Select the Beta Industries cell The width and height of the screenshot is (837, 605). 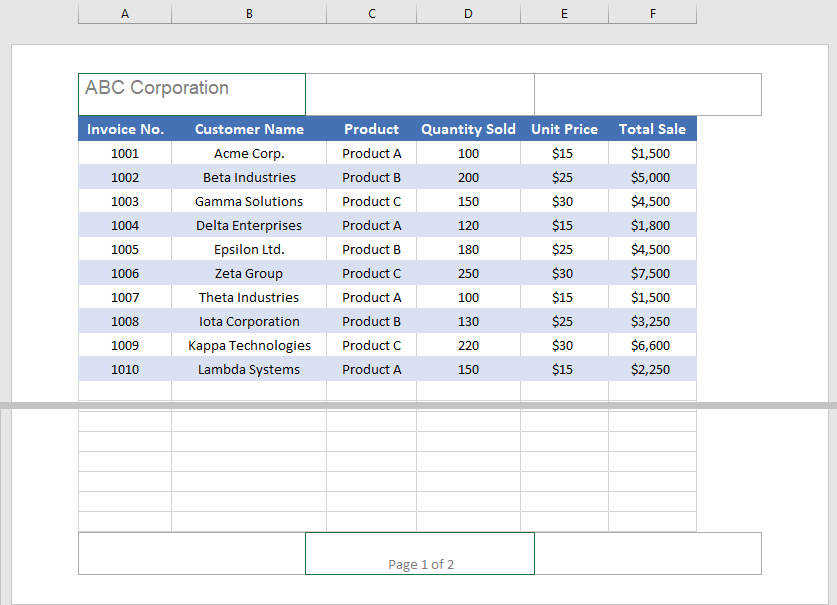(249, 177)
